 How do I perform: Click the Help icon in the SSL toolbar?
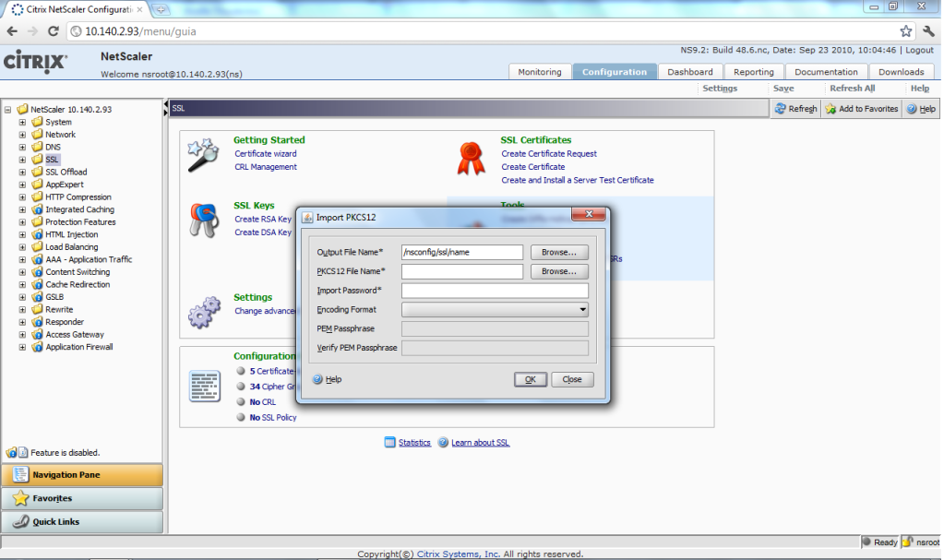coord(912,108)
